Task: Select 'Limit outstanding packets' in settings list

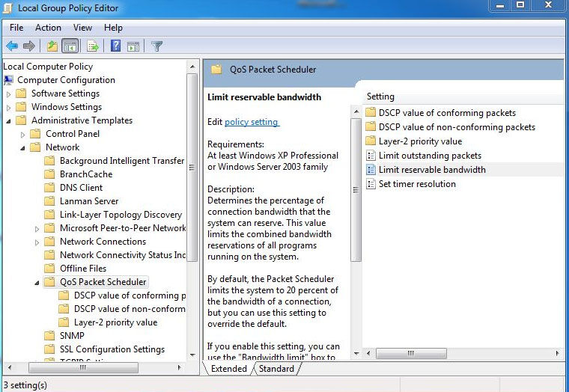Action: point(430,156)
